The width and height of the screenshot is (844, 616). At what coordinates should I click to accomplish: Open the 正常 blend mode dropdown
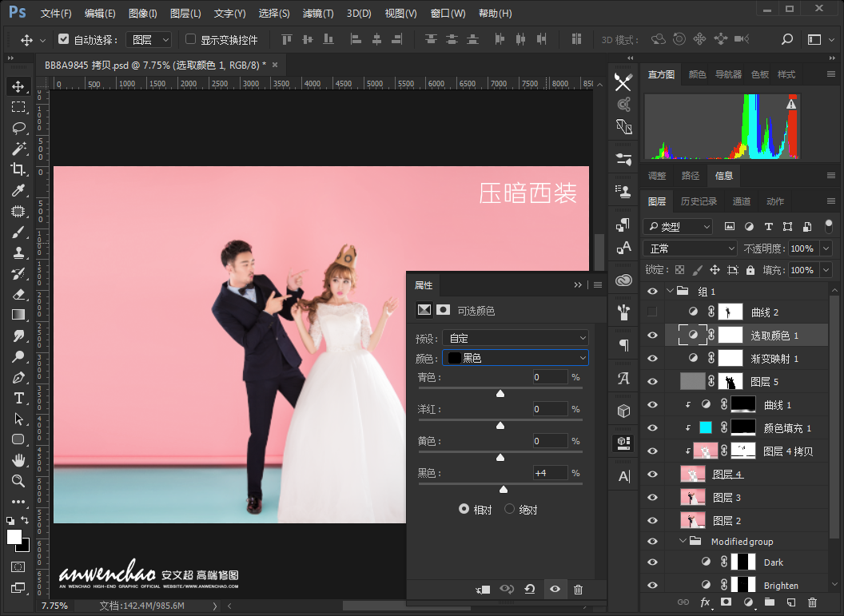tap(690, 248)
